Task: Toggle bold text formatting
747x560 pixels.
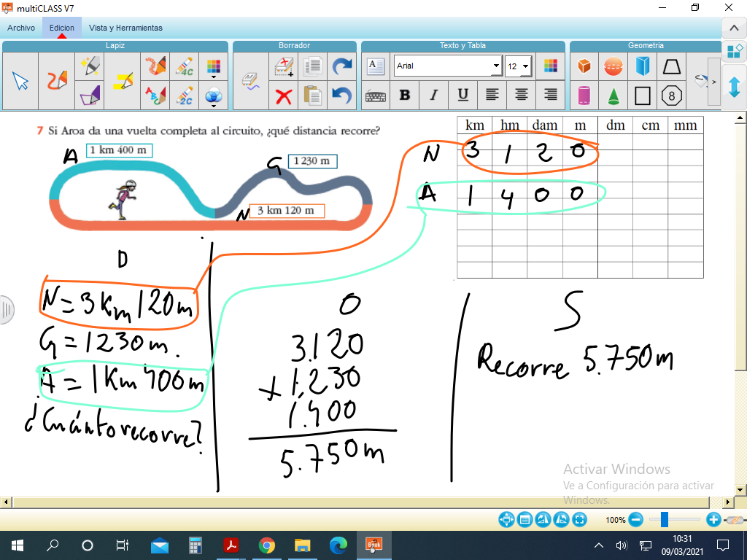Action: click(404, 96)
